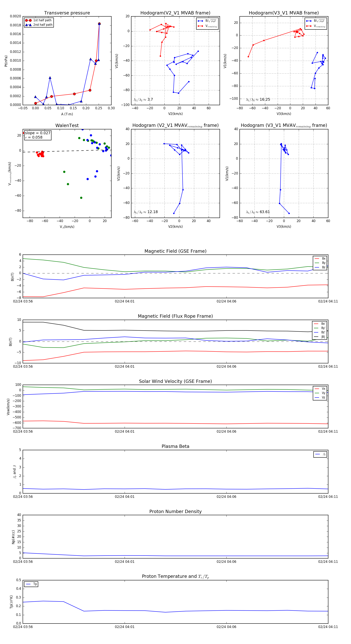Select the "1st half path" legend entry
The height and width of the screenshot is (644, 351).
click(x=38, y=20)
